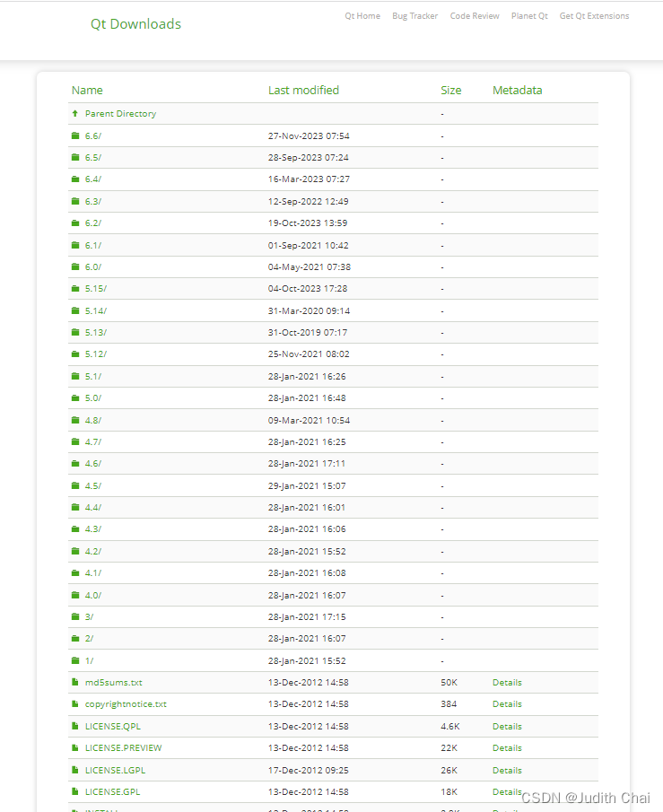Open the 6.5/ directory link
The width and height of the screenshot is (663, 812).
click(x=93, y=157)
